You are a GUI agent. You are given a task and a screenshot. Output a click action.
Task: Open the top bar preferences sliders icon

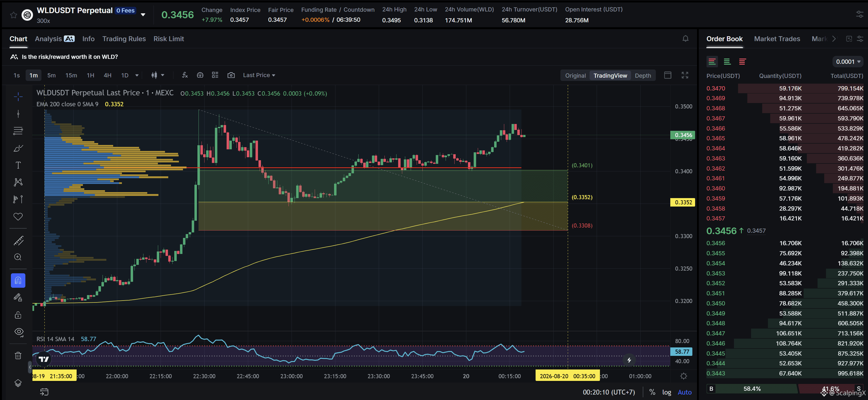pyautogui.click(x=860, y=14)
